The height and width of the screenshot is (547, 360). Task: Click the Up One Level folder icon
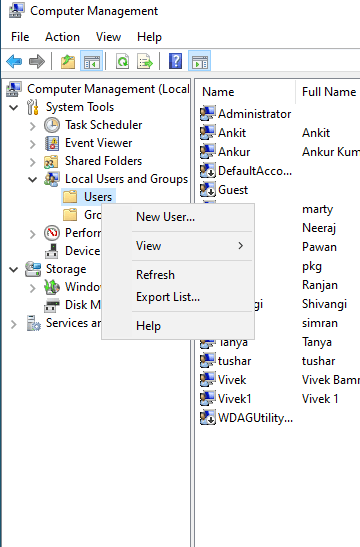[68, 61]
